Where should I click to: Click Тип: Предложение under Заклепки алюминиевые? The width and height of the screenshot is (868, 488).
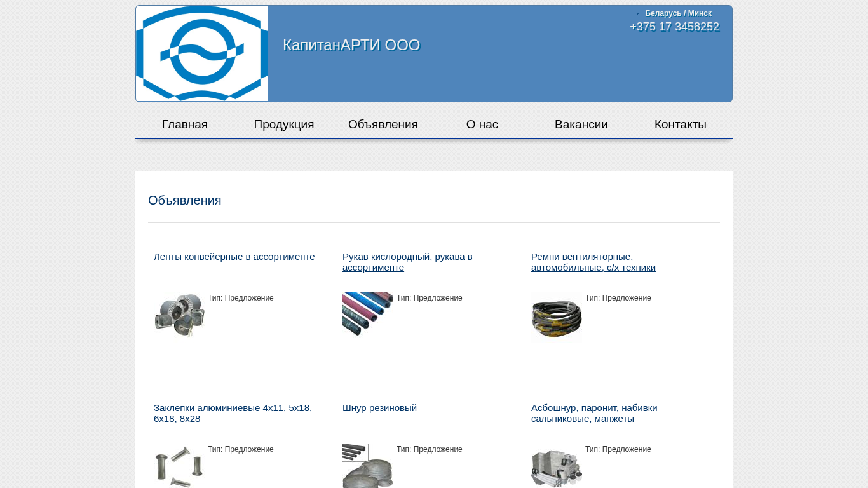click(x=241, y=449)
